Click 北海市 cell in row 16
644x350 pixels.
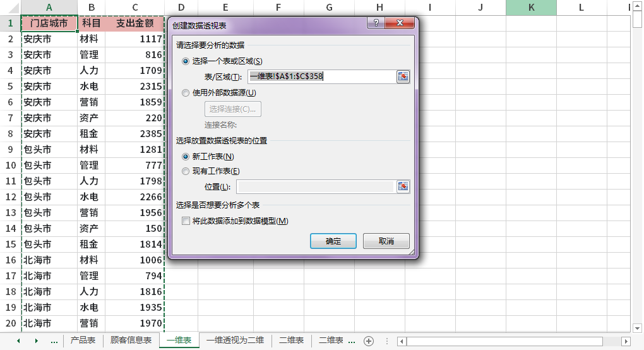pyautogui.click(x=49, y=260)
